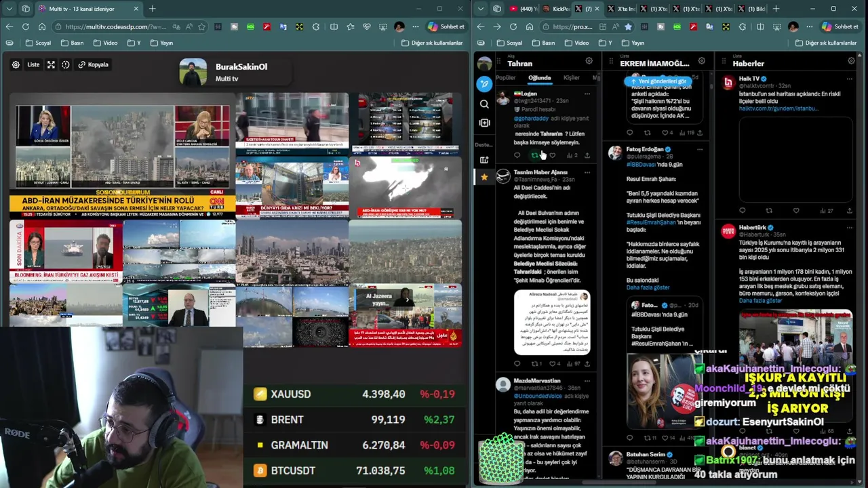Image resolution: width=868 pixels, height=488 pixels.
Task: Like the Halk TV post
Action: [x=796, y=211]
